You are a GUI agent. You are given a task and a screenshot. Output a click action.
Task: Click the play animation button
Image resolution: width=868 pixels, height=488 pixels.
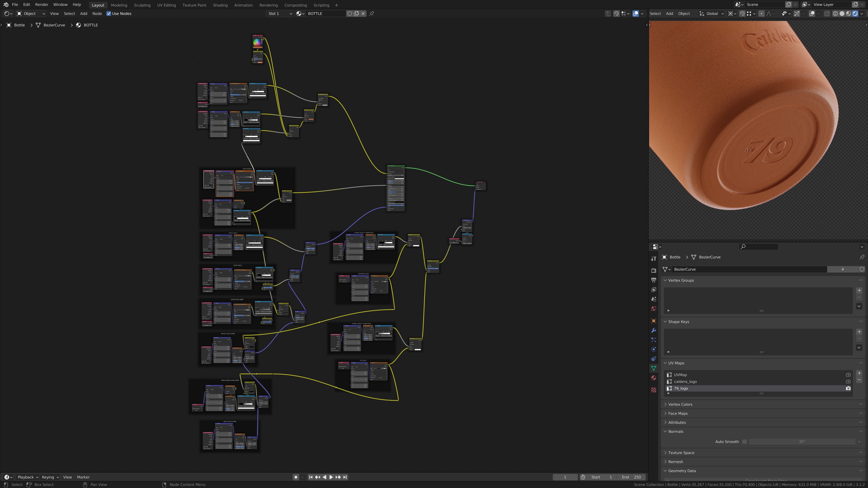pyautogui.click(x=331, y=477)
